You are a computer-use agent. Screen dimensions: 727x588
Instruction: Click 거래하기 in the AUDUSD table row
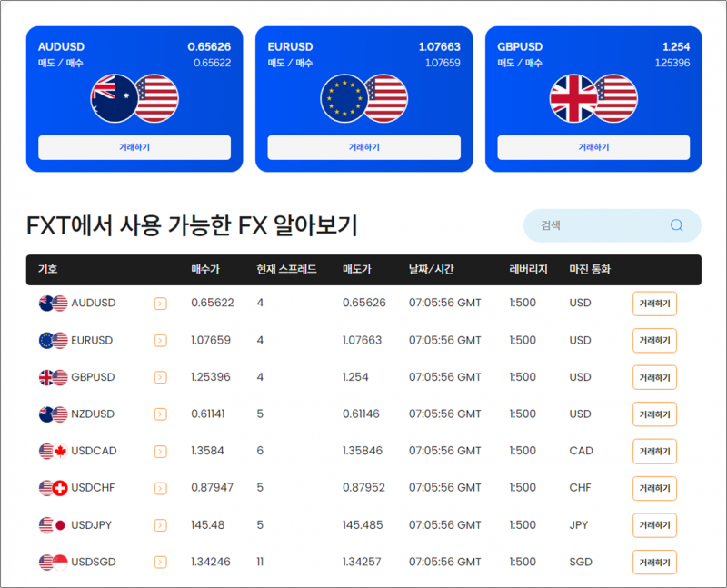(654, 304)
